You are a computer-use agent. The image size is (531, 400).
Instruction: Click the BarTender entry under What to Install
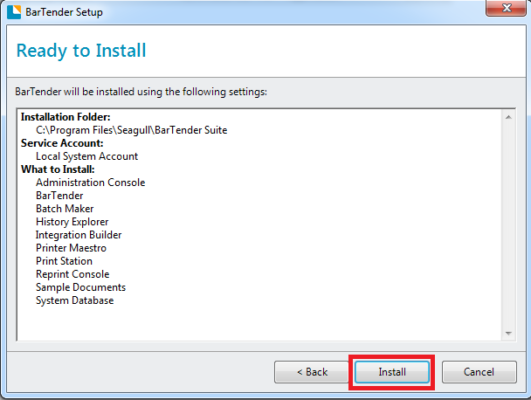tap(59, 196)
